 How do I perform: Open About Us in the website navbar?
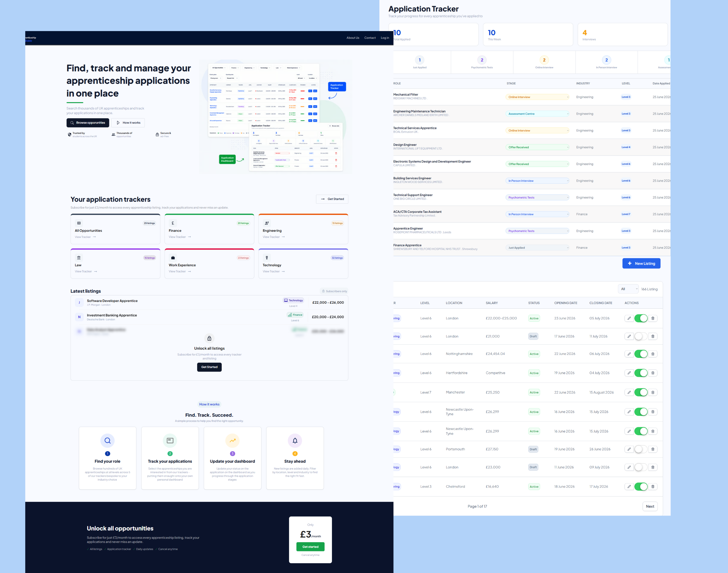coord(353,38)
